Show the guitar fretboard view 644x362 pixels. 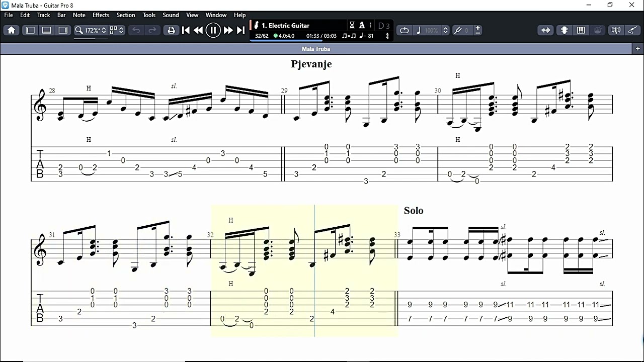tap(565, 30)
